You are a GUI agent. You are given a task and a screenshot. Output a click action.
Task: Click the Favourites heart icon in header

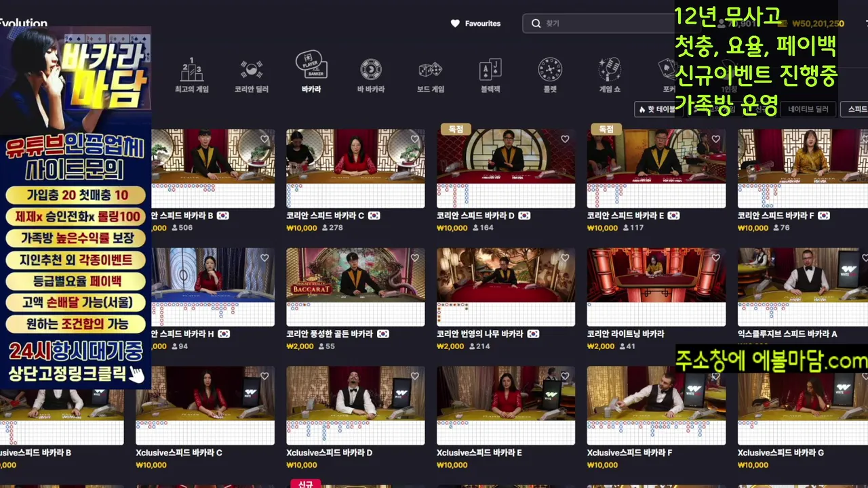point(455,23)
